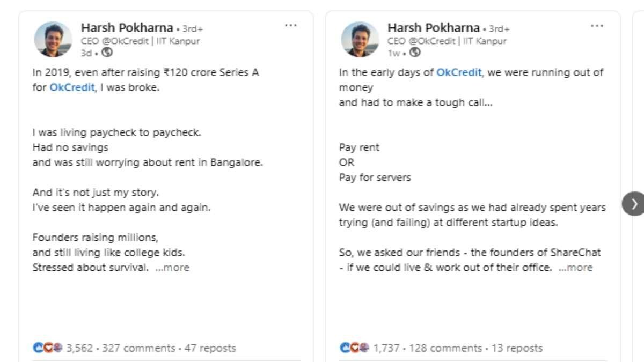Image resolution: width=644 pixels, height=362 pixels.
Task: Expand second post with '...more'
Action: coord(576,268)
